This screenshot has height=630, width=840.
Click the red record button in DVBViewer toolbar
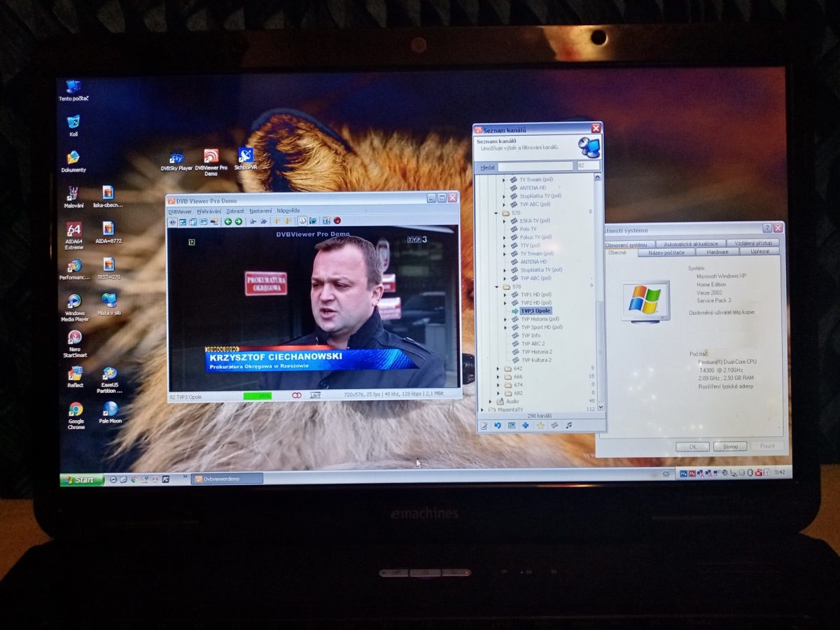pyautogui.click(x=337, y=221)
